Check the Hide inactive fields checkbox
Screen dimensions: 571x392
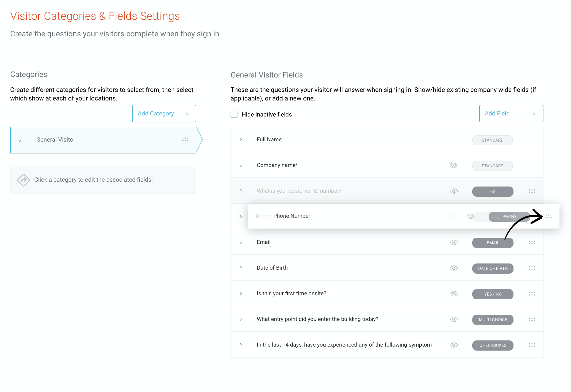coord(234,114)
